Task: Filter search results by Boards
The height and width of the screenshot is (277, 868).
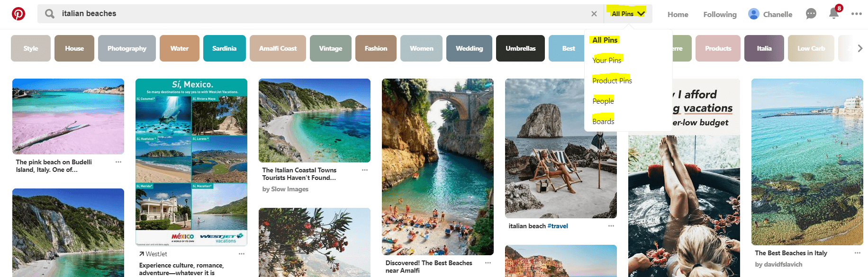Action: [603, 121]
